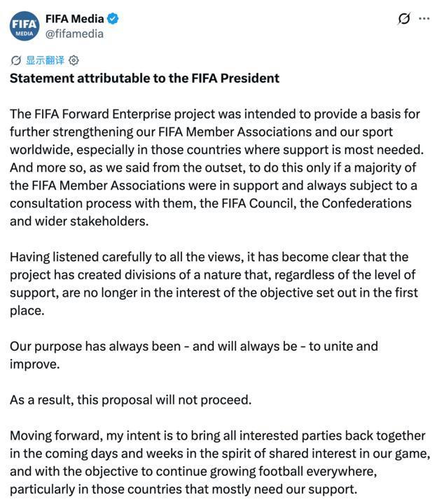Screen dimensions: 437x504
Task: Click the paragraph starting 'Moving forward, my intent'
Action: point(220,463)
